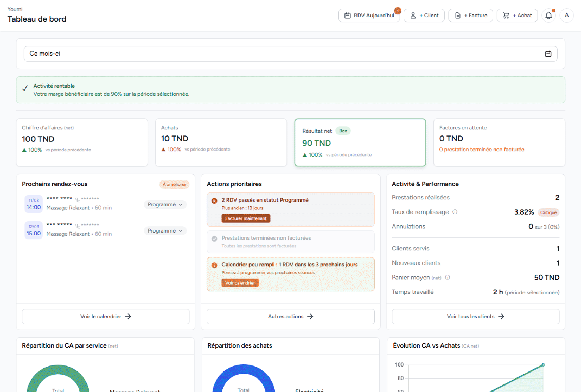Viewport: 581px width, 392px height.
Task: Open Autres actions
Action: coord(290,317)
